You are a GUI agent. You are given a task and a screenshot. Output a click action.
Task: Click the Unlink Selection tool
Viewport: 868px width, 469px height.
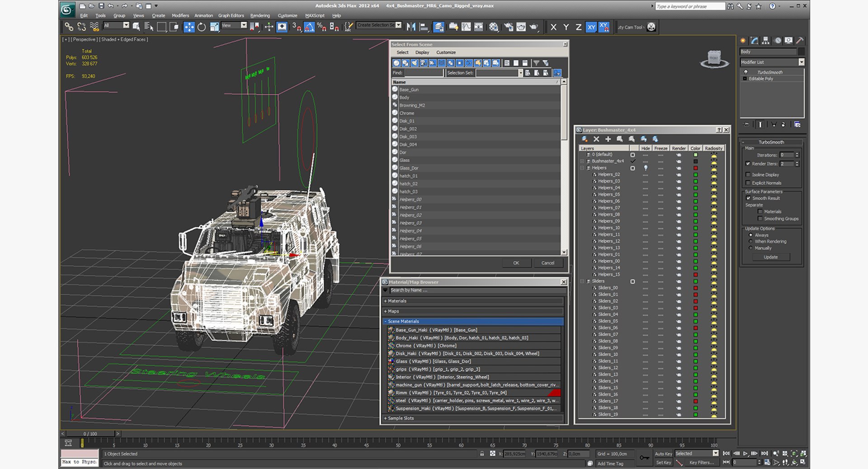pyautogui.click(x=81, y=27)
